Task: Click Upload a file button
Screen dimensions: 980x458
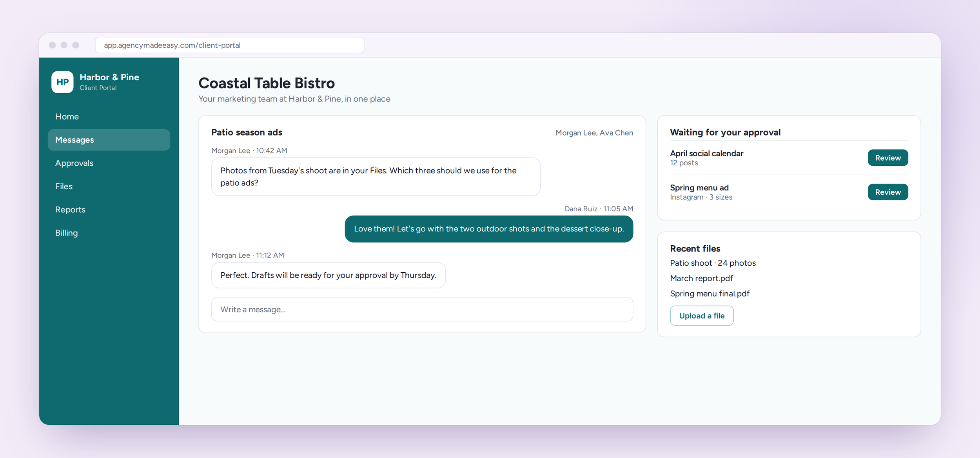Action: click(701, 316)
